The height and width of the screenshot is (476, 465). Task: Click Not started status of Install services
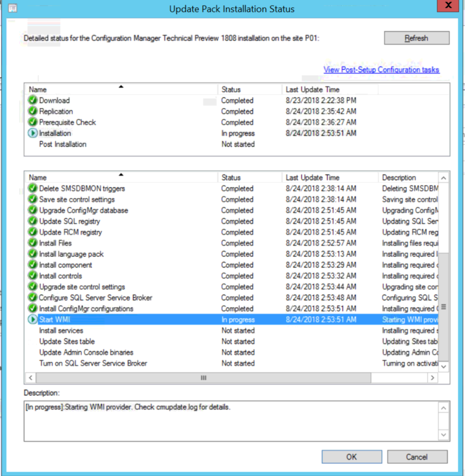[x=238, y=331]
